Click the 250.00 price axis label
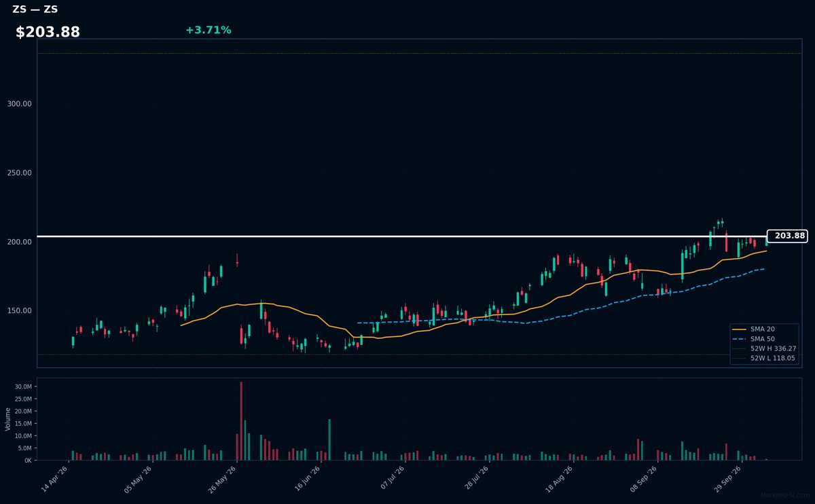The image size is (815, 504). [x=20, y=173]
